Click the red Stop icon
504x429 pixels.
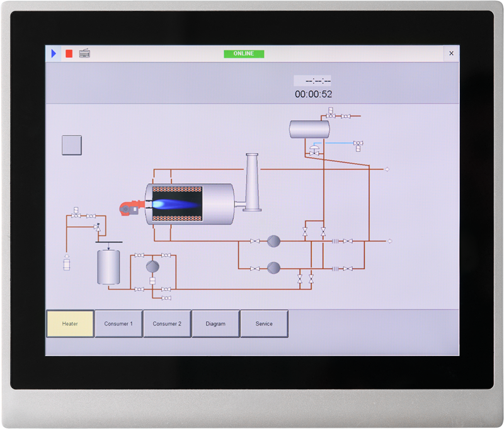[68, 54]
